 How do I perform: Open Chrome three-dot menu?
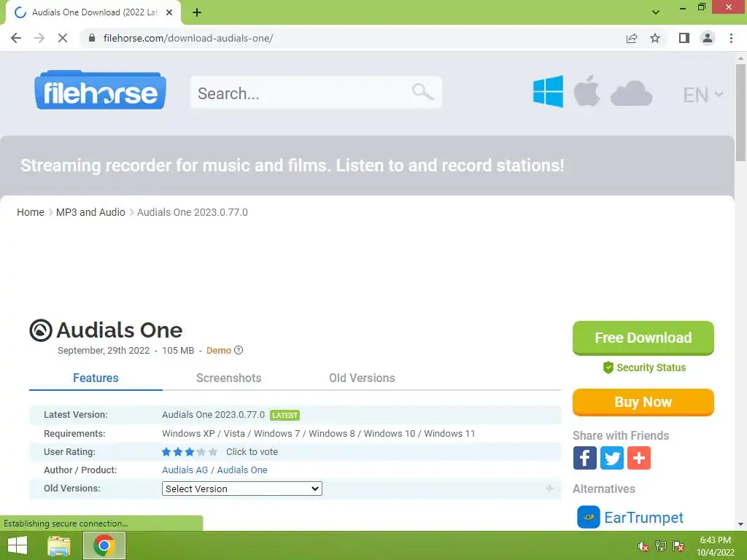pyautogui.click(x=731, y=38)
